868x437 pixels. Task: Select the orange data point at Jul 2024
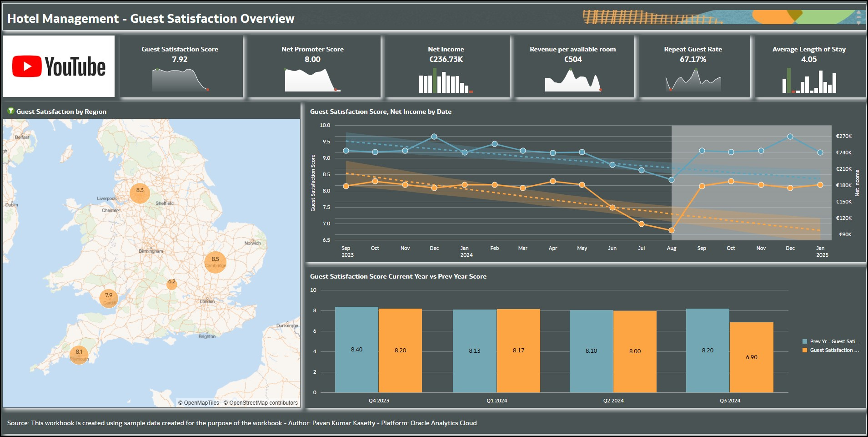642,224
